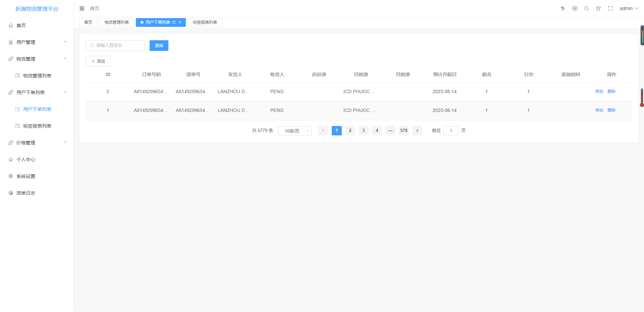Collapse the sidebar with the hamburger icon
This screenshot has height=312, width=644.
coord(82,8)
